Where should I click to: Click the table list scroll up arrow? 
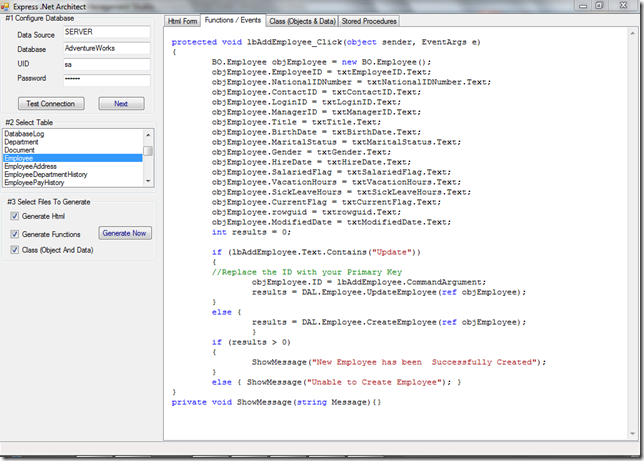tap(149, 134)
